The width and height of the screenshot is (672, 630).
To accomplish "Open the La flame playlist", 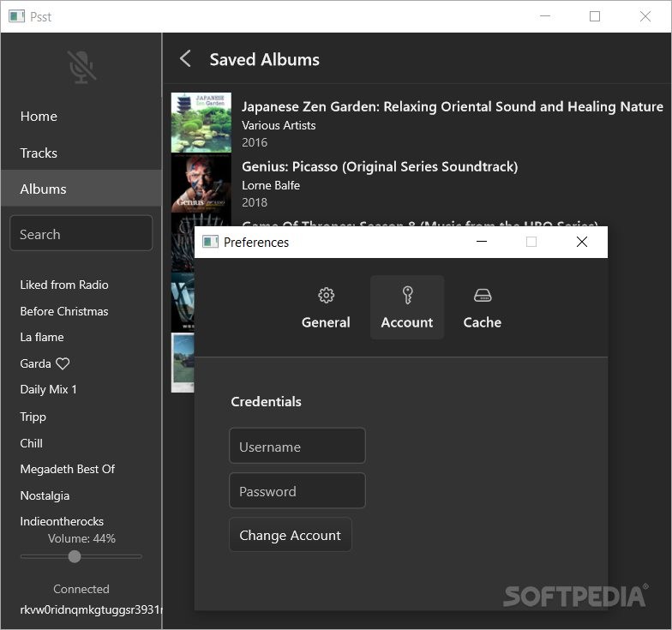I will tap(42, 338).
